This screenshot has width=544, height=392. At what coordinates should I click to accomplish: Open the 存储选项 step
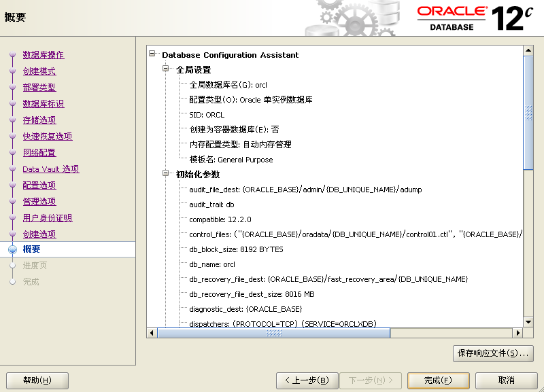pyautogui.click(x=39, y=120)
